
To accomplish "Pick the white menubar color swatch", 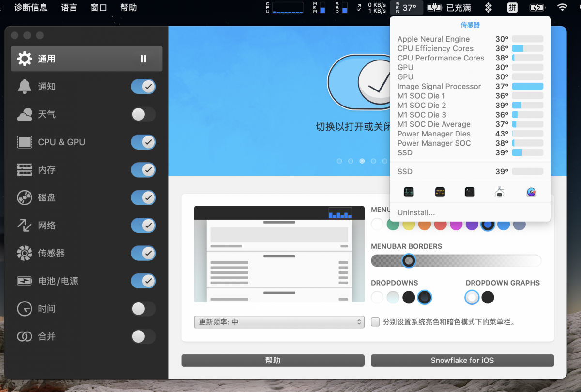I will pyautogui.click(x=377, y=224).
